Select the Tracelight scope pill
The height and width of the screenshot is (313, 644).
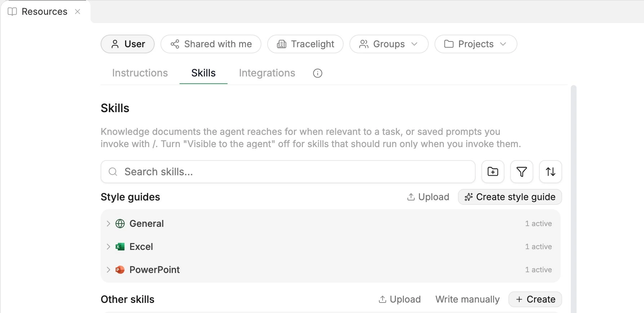click(x=305, y=44)
